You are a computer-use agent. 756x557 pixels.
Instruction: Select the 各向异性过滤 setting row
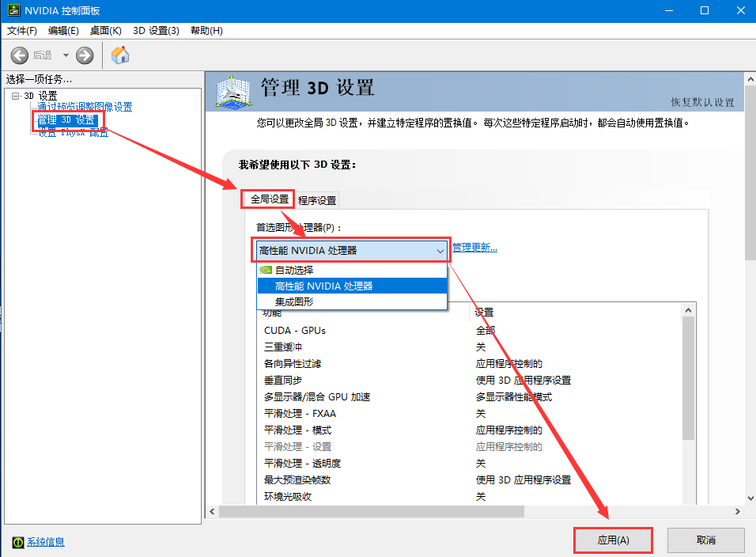tap(470, 364)
